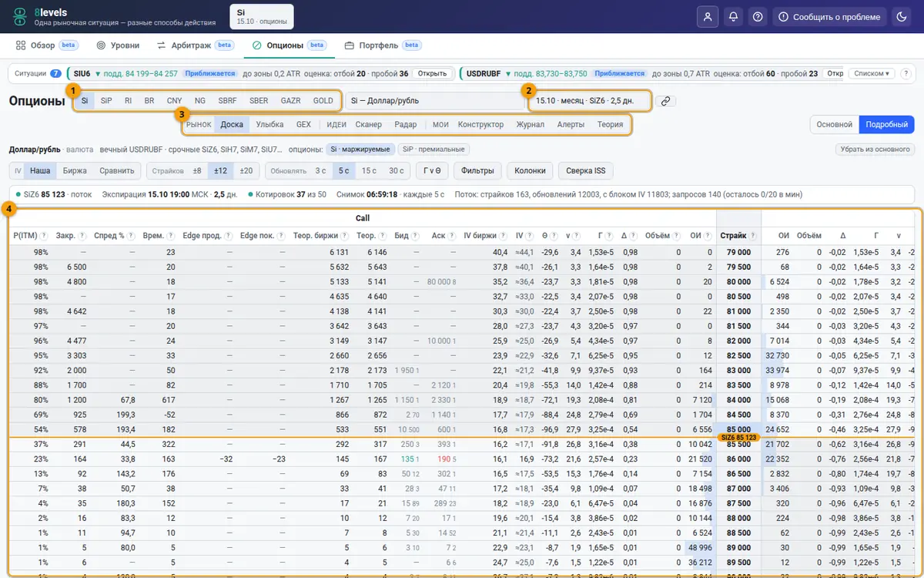924x578 pixels.
Task: Click the help icon next to Edge прод.
Action: coord(228,235)
